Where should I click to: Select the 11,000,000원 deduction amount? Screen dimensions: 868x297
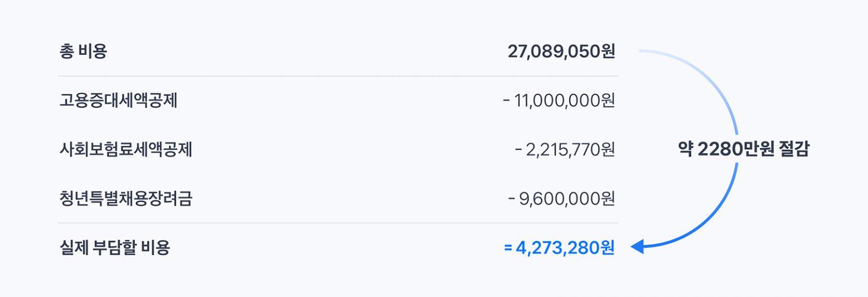565,101
